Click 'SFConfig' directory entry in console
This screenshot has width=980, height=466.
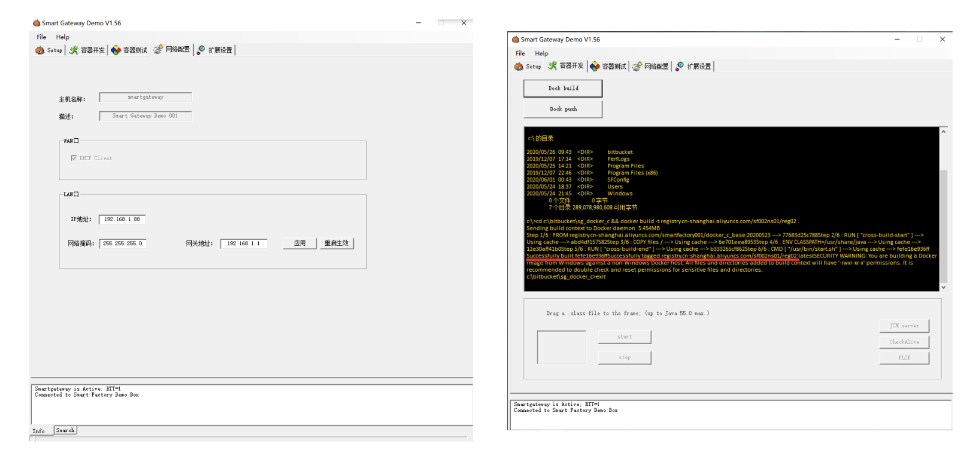(x=618, y=180)
